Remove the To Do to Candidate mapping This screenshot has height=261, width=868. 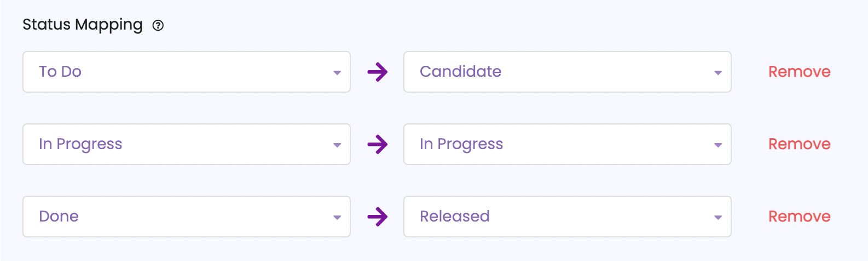point(800,72)
